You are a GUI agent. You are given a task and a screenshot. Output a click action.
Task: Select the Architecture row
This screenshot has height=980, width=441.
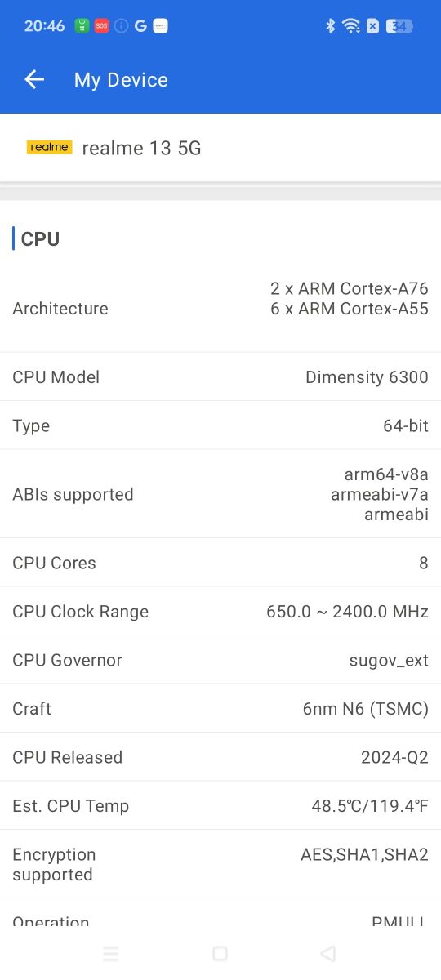(x=220, y=309)
